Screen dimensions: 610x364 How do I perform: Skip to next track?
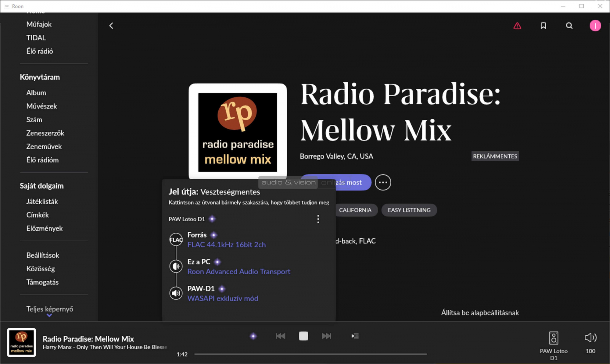click(326, 336)
